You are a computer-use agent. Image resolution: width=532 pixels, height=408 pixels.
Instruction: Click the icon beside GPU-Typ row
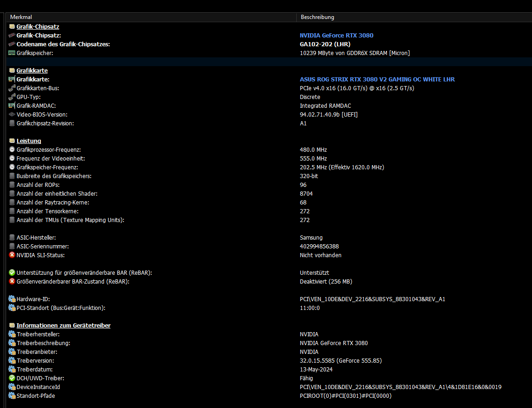click(x=12, y=97)
